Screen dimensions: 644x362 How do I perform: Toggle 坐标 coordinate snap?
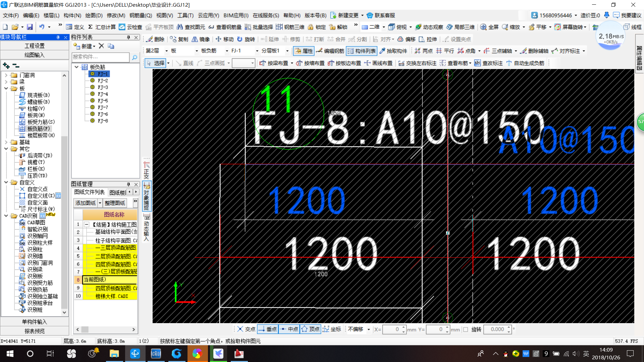(x=332, y=329)
